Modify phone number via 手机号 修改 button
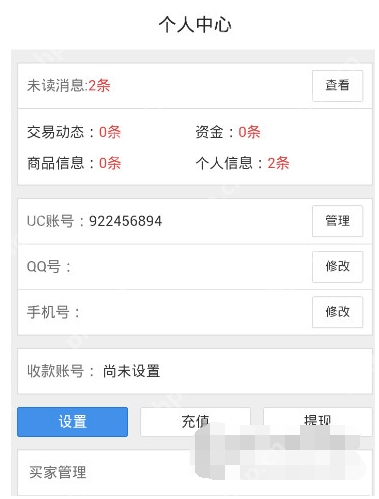This screenshot has height=499, width=379. [x=337, y=312]
